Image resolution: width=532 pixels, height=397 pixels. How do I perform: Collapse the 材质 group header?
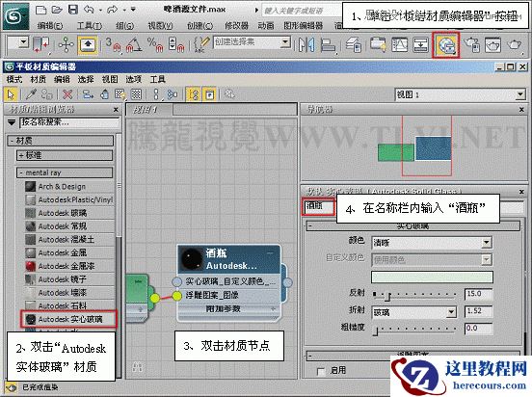point(61,141)
